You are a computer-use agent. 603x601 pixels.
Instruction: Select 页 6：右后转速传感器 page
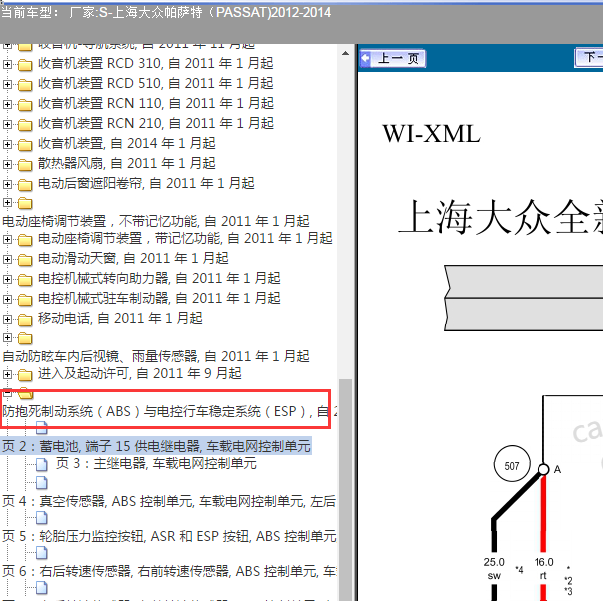tap(169, 571)
